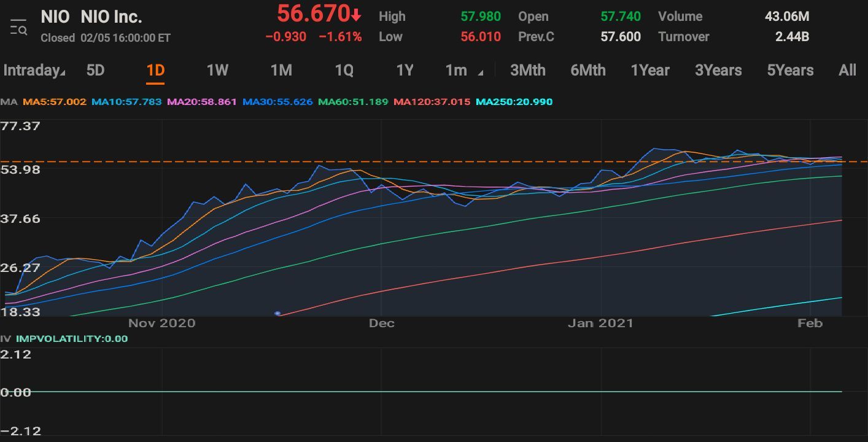Click the IMPVOLATILITY:0.00 indicator label

[x=72, y=338]
